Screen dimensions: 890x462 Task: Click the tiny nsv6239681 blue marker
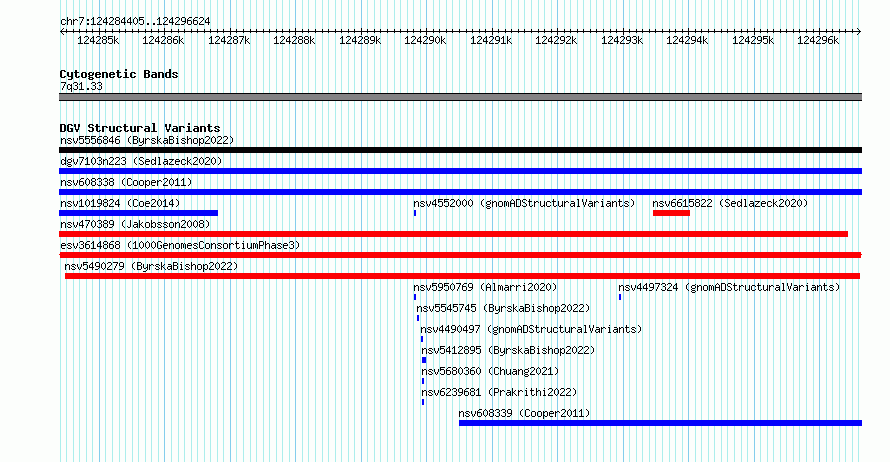[x=423, y=402]
